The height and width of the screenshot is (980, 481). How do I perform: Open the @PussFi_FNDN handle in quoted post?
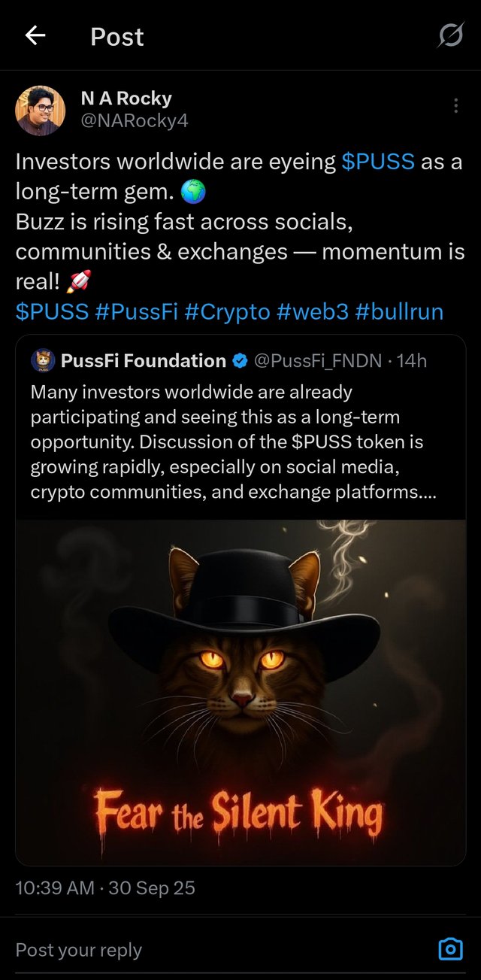click(319, 361)
